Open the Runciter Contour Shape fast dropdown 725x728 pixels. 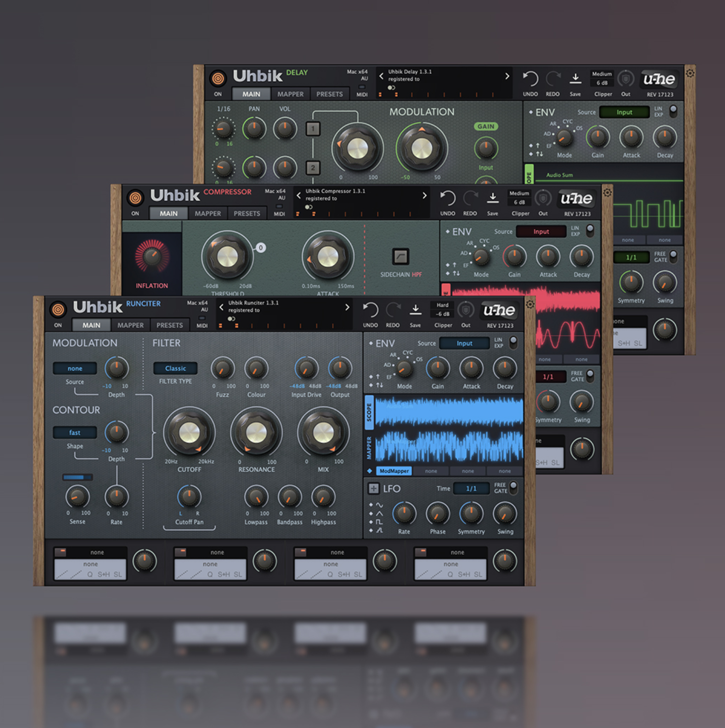coord(75,433)
